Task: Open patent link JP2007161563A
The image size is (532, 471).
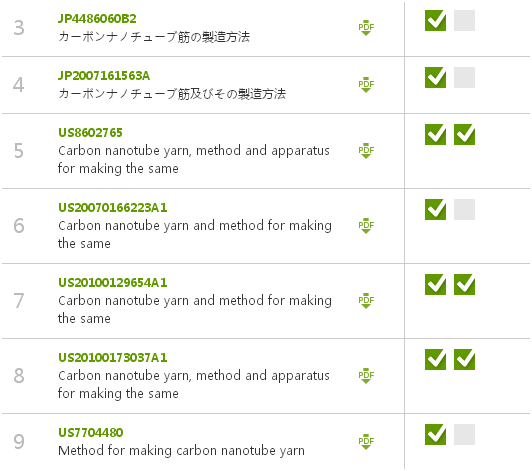Action: 104,76
